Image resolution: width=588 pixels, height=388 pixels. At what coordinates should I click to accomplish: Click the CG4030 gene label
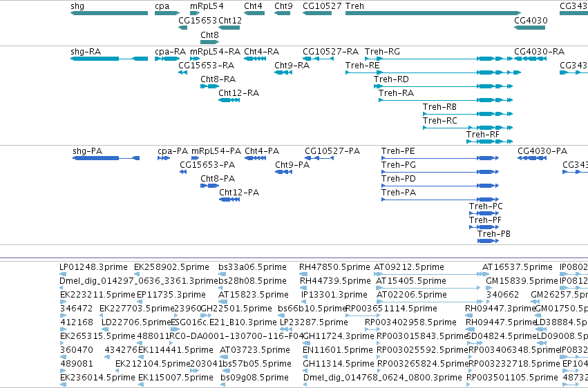coord(531,20)
